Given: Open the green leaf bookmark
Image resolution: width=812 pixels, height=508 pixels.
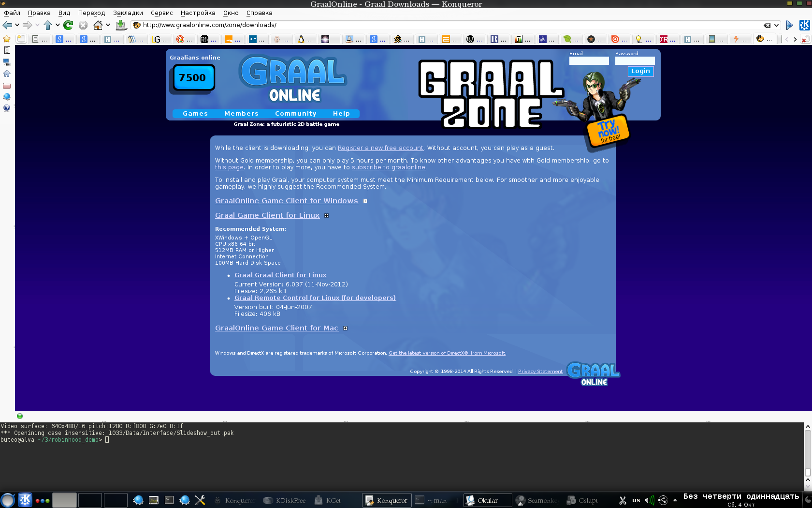Looking at the screenshot, I should click(x=567, y=39).
